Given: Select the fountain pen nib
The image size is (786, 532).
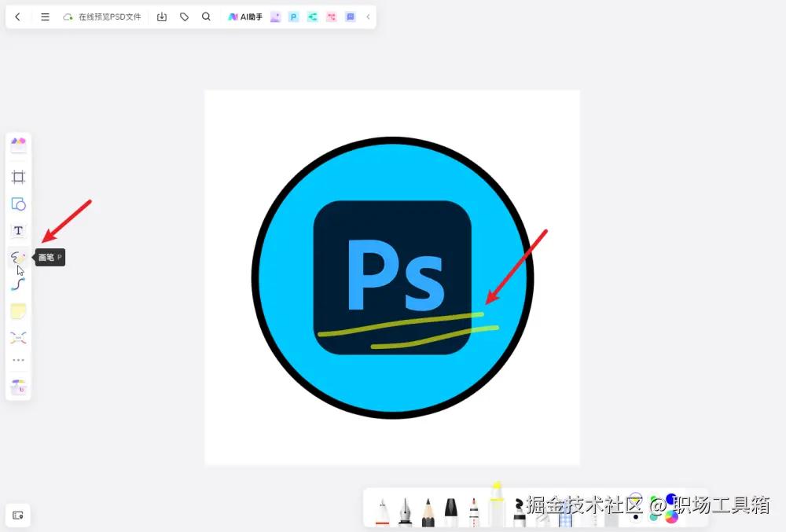Looking at the screenshot, I should coord(405,512).
